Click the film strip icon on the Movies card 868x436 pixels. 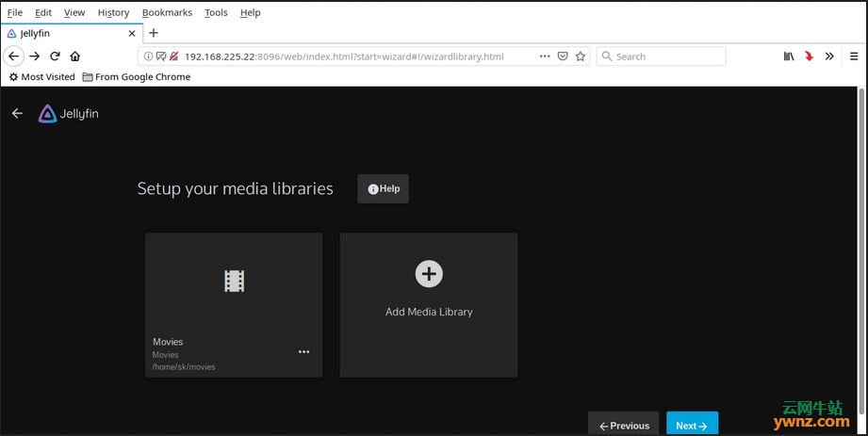tap(234, 281)
